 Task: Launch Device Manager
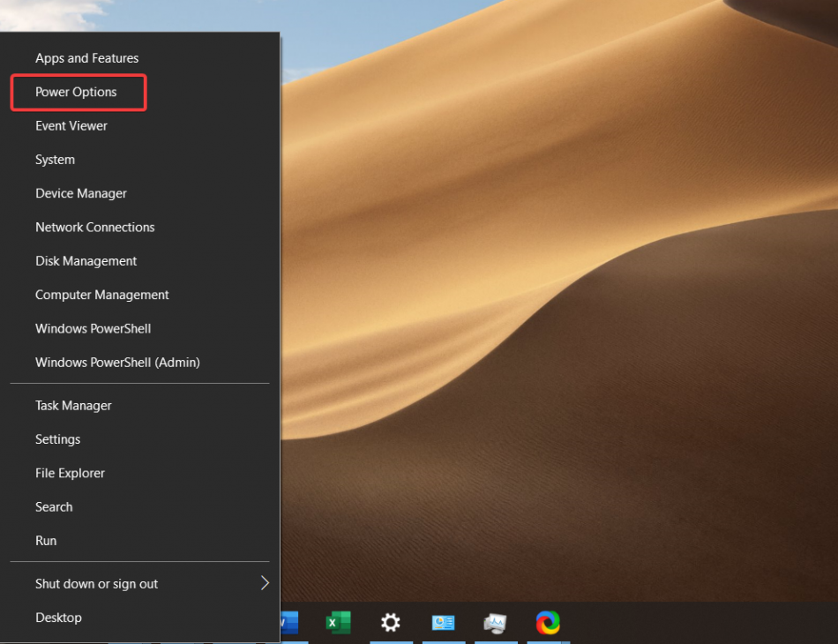(139, 193)
